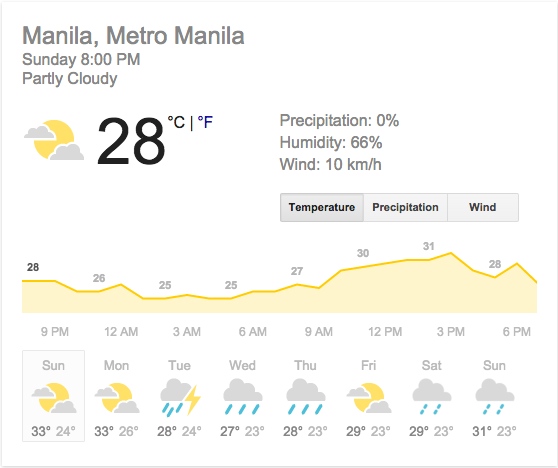The height and width of the screenshot is (468, 558).
Task: Select the Wed day label
Action: [242, 366]
